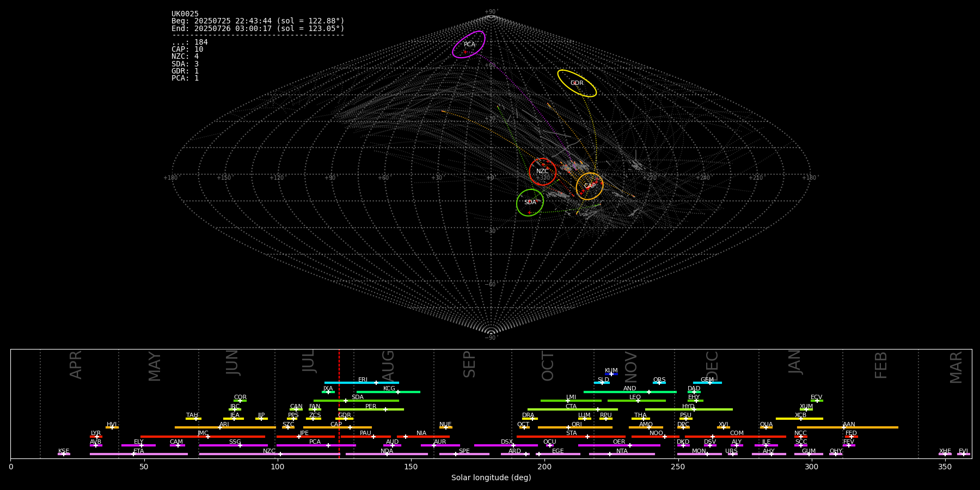Click the JXA shower bar
The image size is (980, 490).
328,392
